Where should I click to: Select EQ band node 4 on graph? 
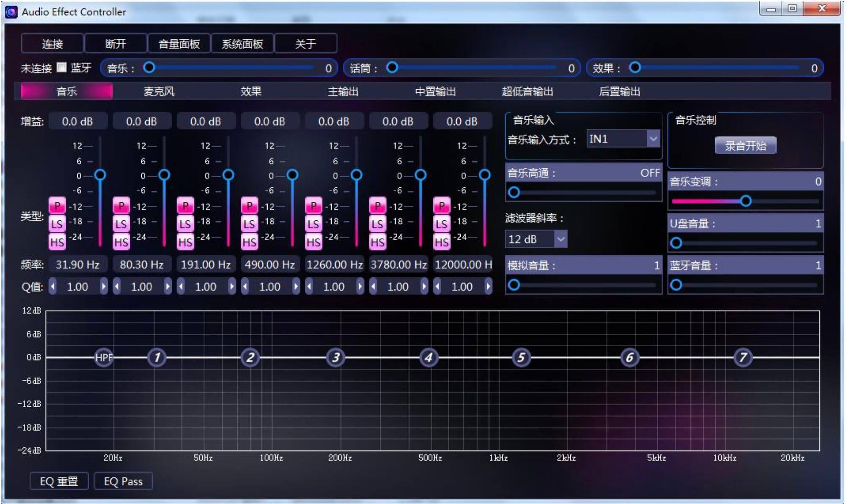428,358
